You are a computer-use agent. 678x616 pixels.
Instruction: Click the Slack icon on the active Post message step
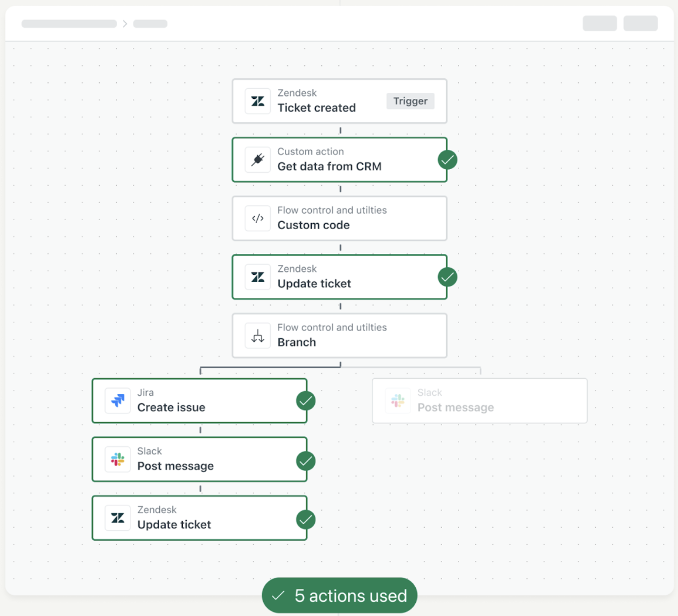[118, 459]
